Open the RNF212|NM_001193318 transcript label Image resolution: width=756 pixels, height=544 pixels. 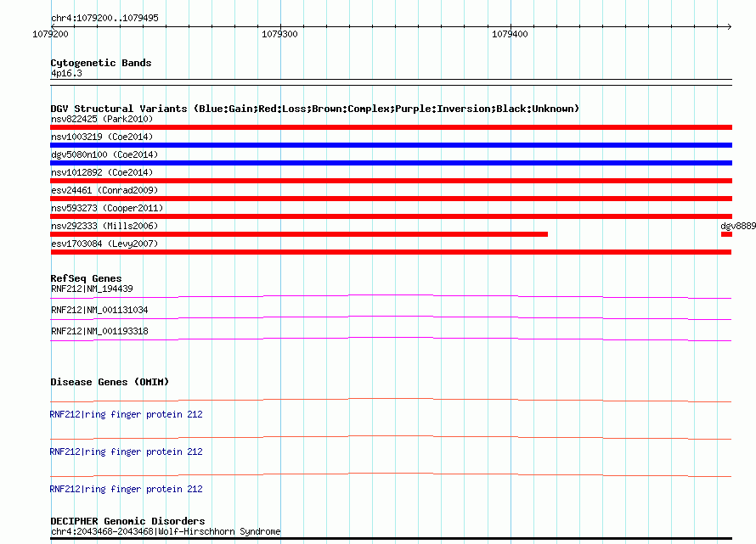click(99, 331)
